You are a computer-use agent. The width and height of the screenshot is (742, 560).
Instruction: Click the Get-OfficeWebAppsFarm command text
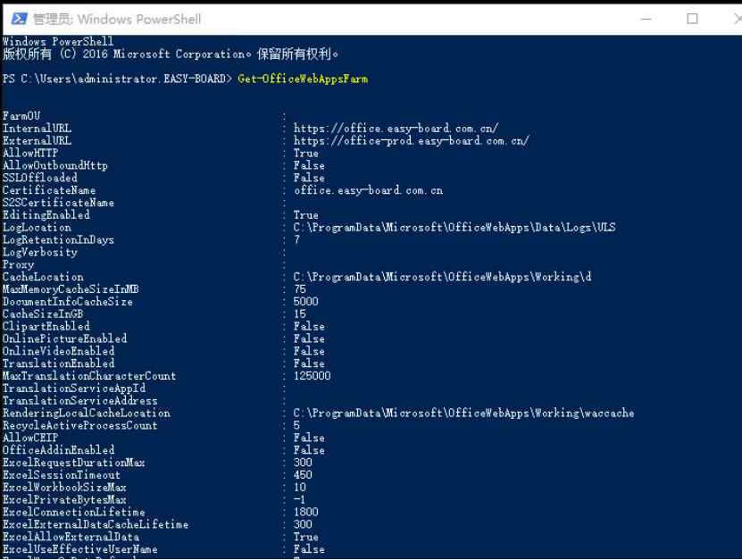(x=303, y=79)
